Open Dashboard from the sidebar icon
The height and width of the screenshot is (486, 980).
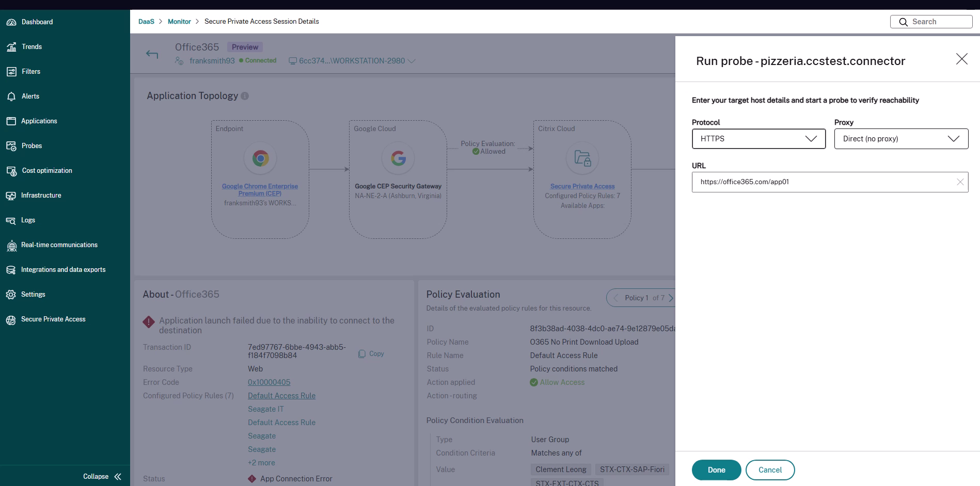tap(11, 22)
